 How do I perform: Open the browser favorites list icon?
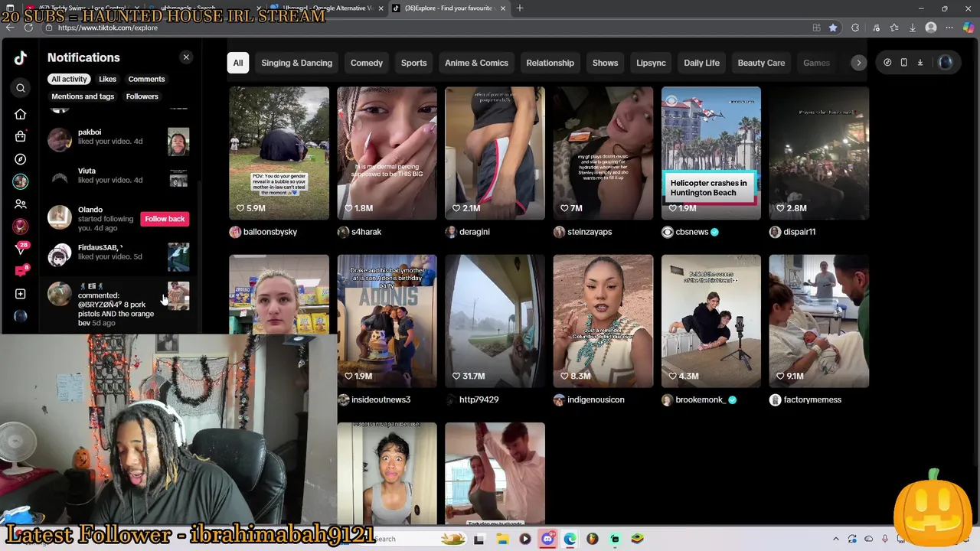click(x=893, y=28)
